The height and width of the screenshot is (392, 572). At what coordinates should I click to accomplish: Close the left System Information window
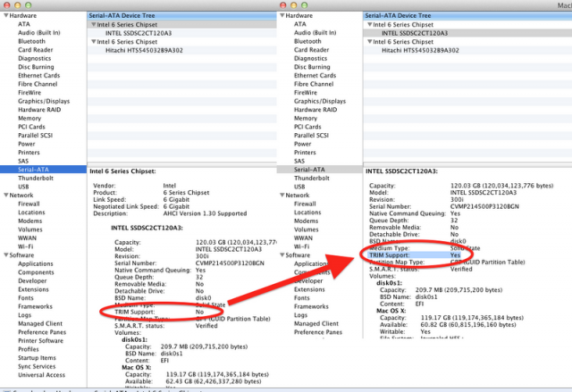[6, 4]
